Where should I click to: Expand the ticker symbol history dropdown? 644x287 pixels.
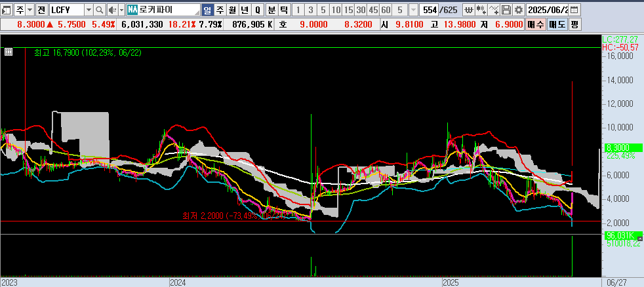point(89,9)
